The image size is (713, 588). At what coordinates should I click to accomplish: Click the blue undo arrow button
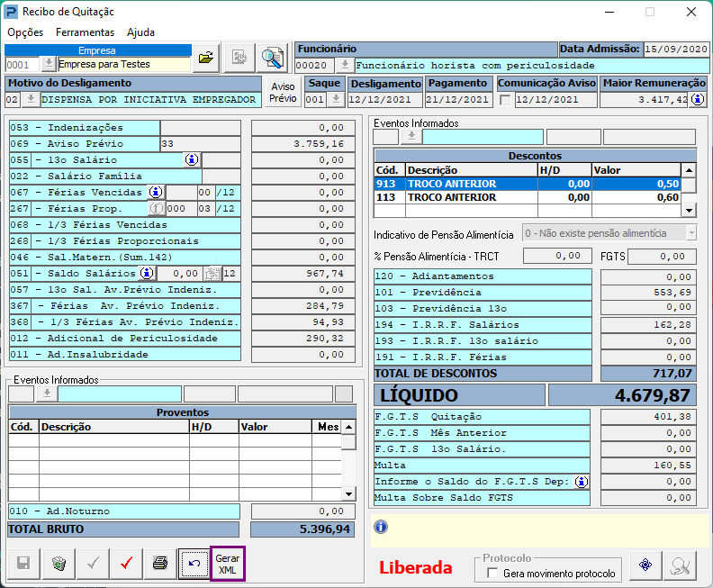(x=194, y=564)
